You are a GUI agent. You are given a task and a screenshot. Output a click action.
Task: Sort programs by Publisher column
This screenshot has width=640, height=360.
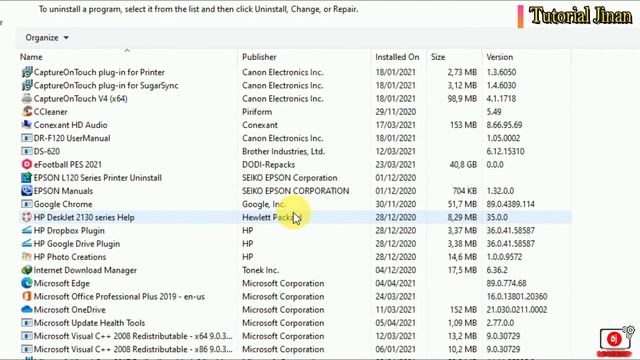[259, 57]
